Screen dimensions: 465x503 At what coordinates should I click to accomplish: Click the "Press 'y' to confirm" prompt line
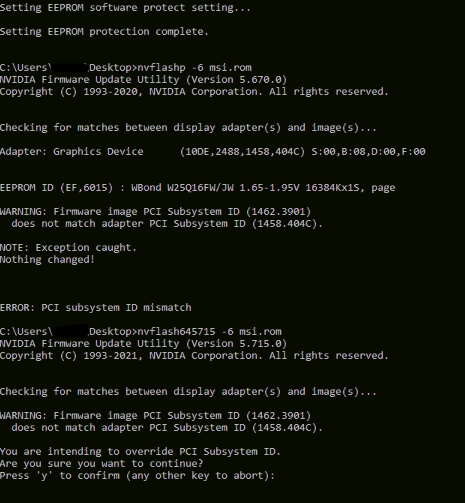(137, 476)
